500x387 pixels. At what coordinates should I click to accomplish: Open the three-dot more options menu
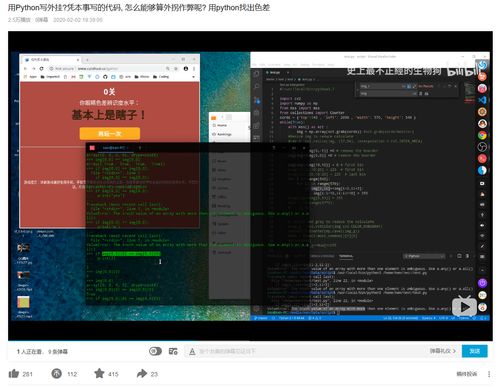click(489, 374)
